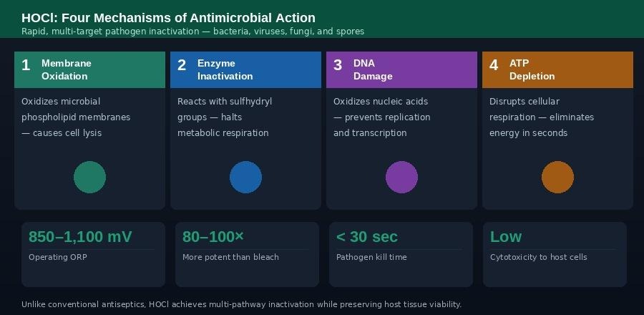Click the green Membrane Oxidation circle icon
The height and width of the screenshot is (315, 644).
(x=90, y=178)
